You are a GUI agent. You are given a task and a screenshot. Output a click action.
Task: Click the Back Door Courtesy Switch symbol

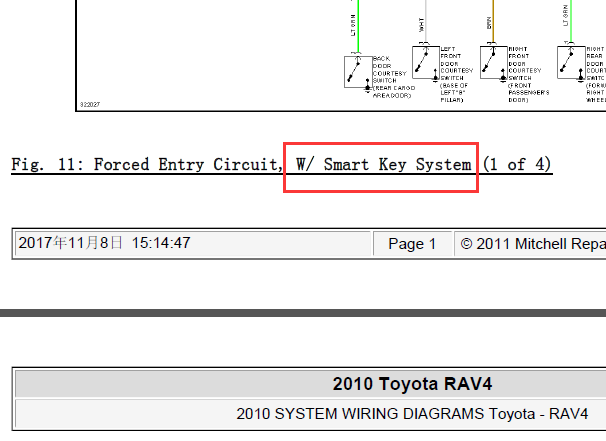tap(358, 72)
